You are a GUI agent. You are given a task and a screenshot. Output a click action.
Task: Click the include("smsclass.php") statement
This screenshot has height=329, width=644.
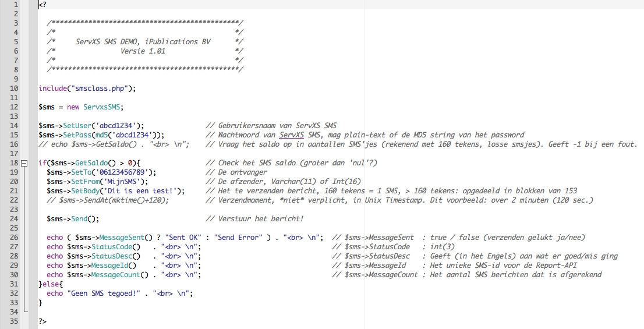click(87, 89)
